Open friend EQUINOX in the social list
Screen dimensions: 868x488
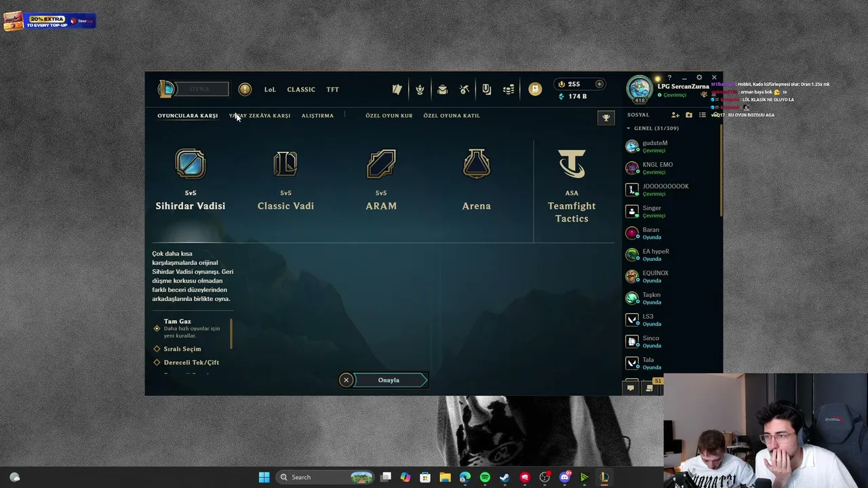(x=671, y=276)
